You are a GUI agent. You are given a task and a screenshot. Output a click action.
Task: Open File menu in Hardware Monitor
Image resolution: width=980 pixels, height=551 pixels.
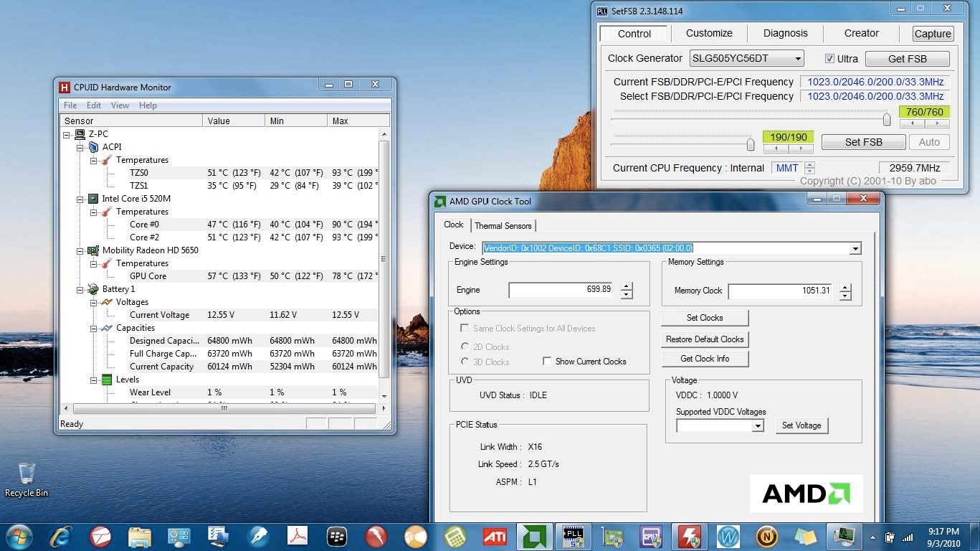pos(70,105)
